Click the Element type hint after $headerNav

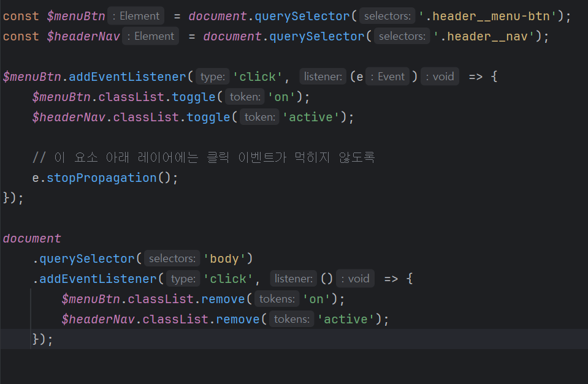click(x=151, y=36)
